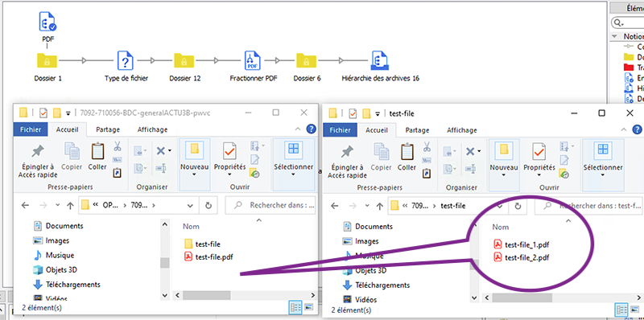Select the Dossier 12 folder node

tap(184, 61)
